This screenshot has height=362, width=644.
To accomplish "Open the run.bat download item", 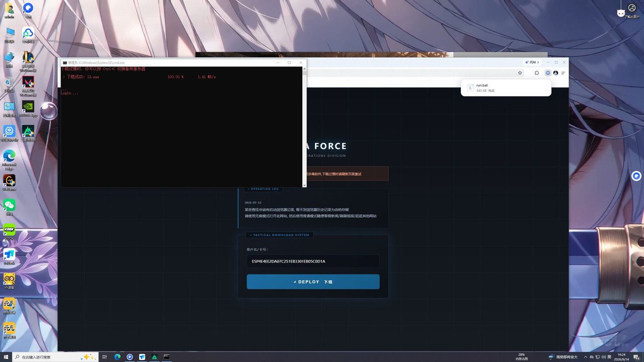I will [x=506, y=88].
